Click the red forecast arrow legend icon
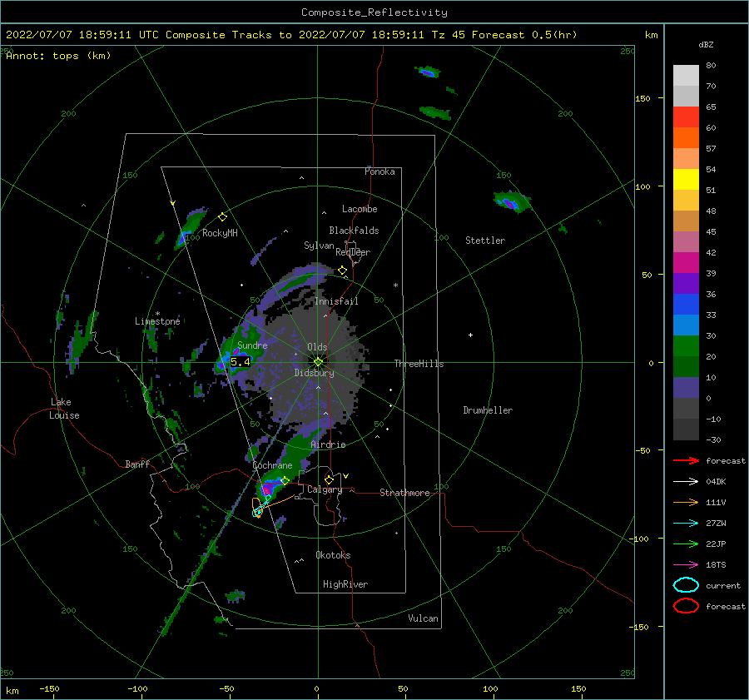Viewport: 749px width, 700px height. pyautogui.click(x=686, y=460)
